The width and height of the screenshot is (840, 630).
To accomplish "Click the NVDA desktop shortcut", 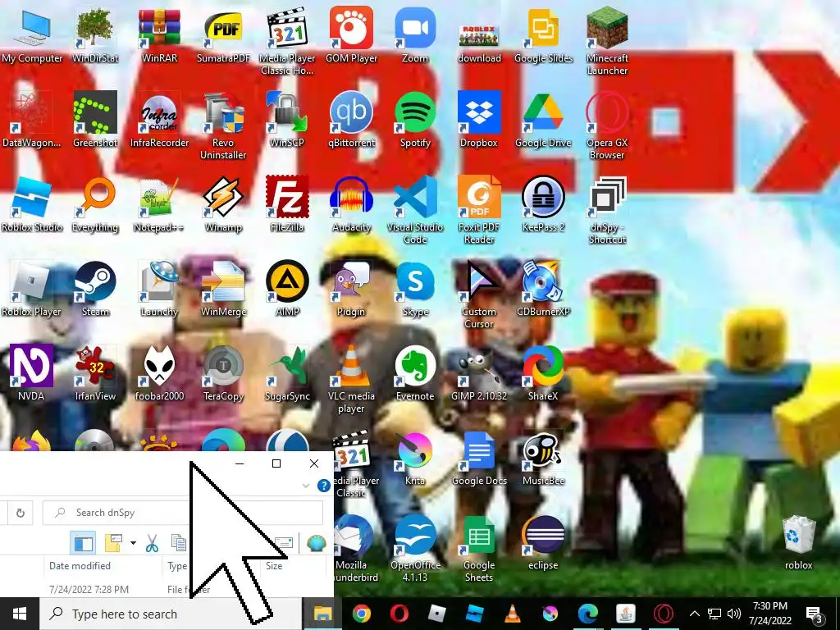I will pos(32,374).
